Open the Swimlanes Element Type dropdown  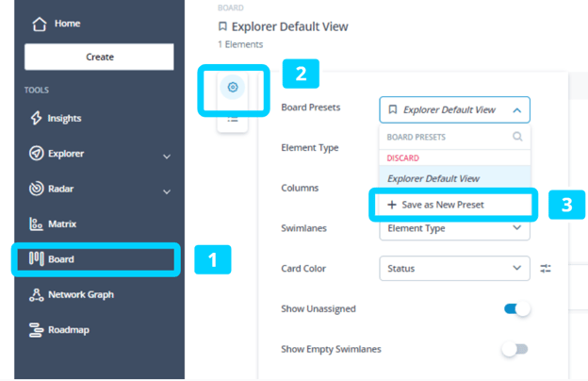(454, 228)
